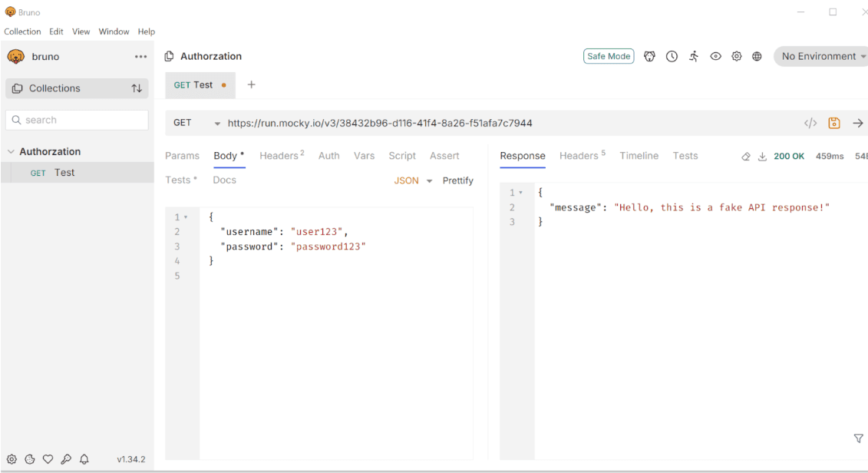Open the clock timeline icon in toolbar

pos(672,57)
